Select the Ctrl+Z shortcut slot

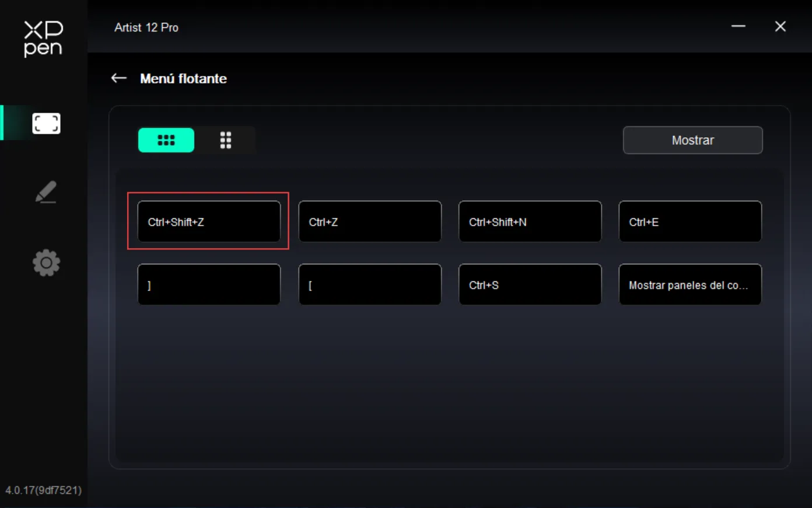coord(370,221)
